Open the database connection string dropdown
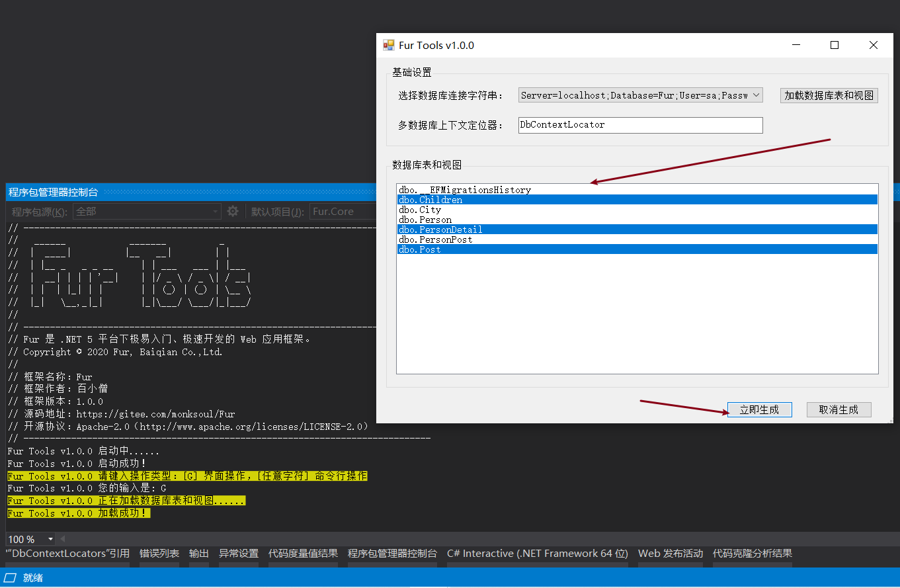 [x=757, y=95]
